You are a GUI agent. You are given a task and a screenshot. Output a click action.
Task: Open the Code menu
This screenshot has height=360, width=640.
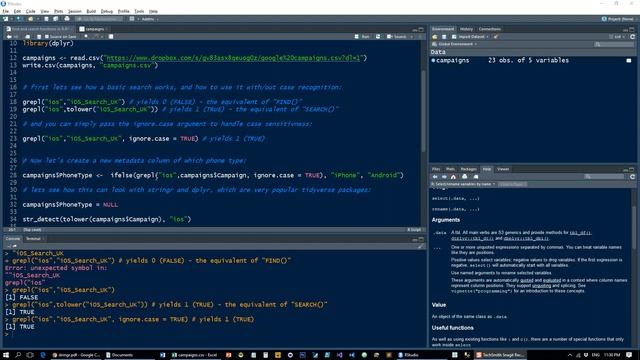coord(31,11)
